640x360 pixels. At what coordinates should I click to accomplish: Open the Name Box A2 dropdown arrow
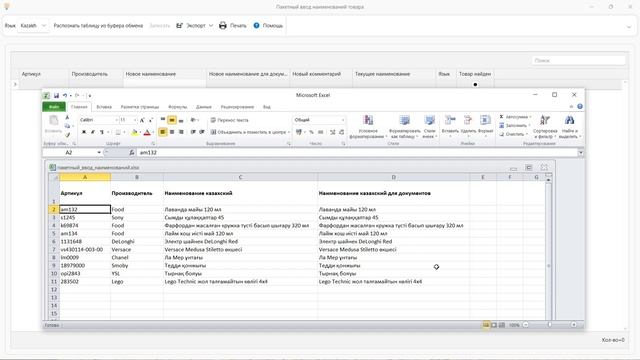[x=99, y=152]
